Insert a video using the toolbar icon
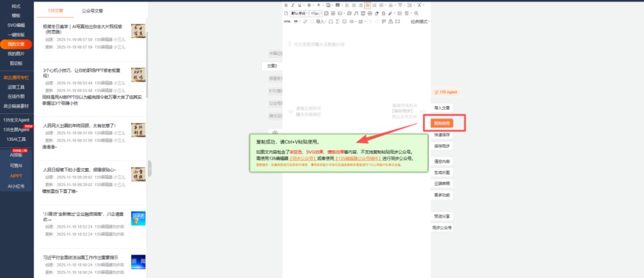Image resolution: width=644 pixels, height=278 pixels. [x=363, y=13]
